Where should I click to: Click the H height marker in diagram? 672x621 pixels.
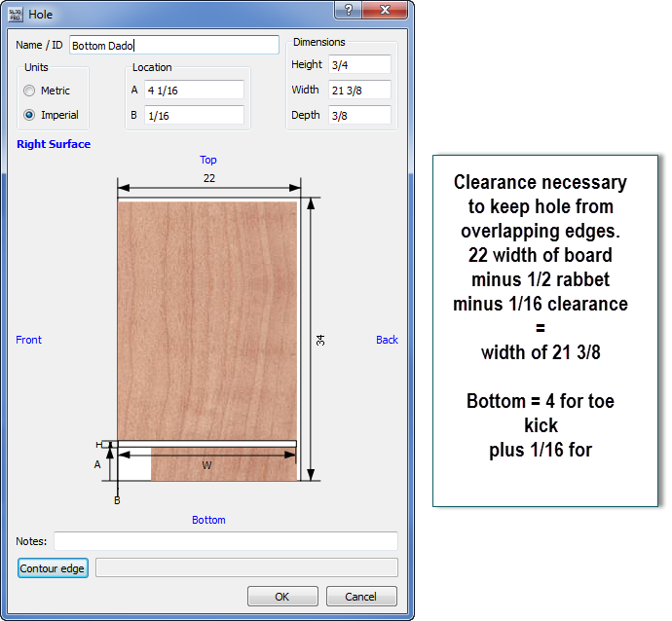pyautogui.click(x=98, y=445)
